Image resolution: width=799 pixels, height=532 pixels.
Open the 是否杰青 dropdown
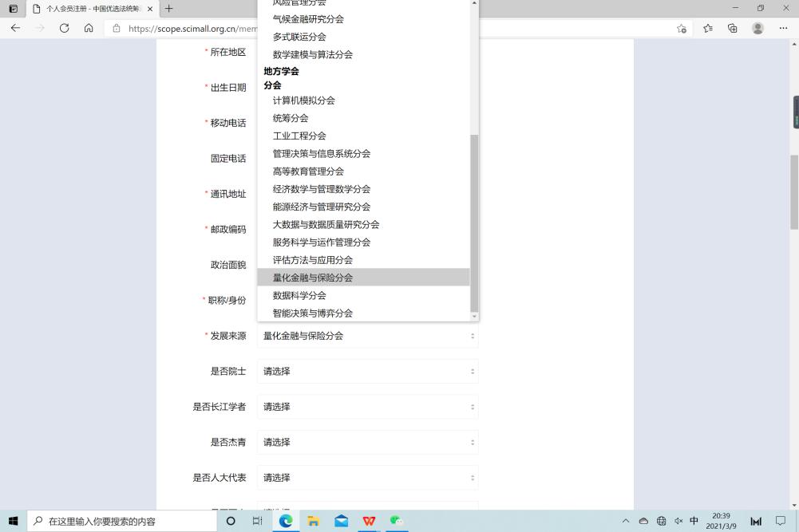tap(367, 442)
